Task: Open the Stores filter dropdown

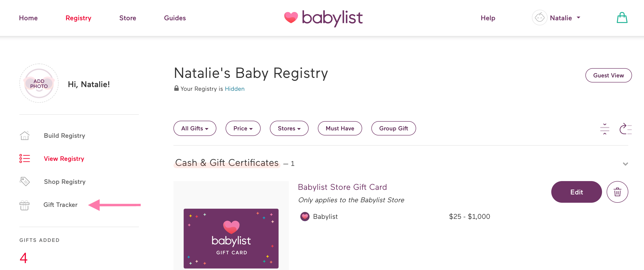Action: coord(289,128)
